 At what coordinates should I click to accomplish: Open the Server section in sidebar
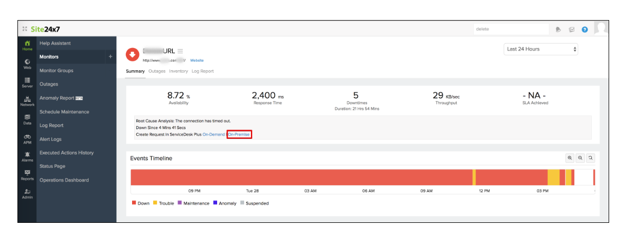point(27,82)
